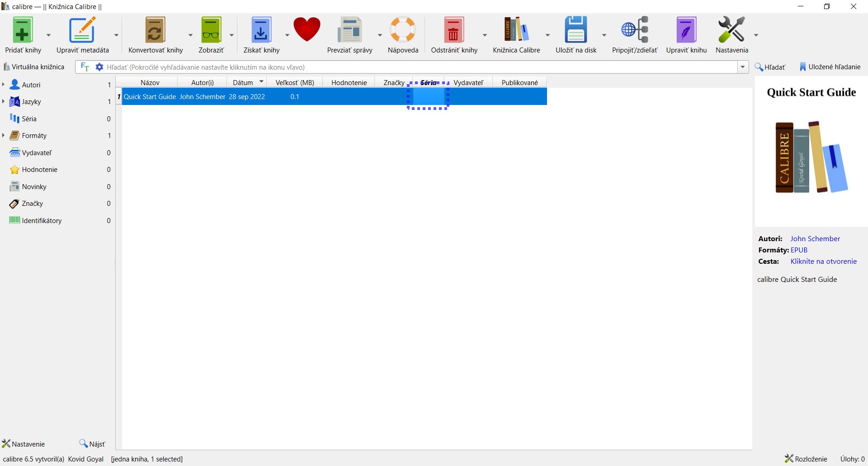Viewport: 868px width, 466px height.
Task: Click Virtuálna knižnica button
Action: pyautogui.click(x=34, y=67)
